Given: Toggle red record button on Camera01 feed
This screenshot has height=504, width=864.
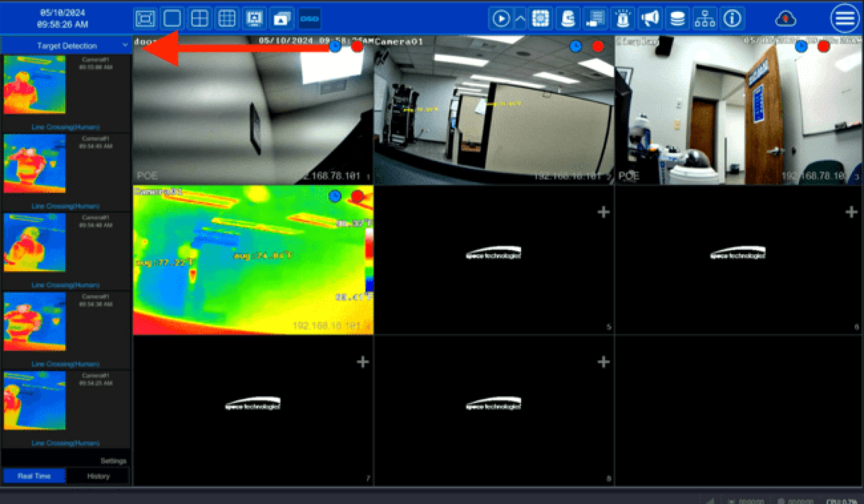Looking at the screenshot, I should click(x=598, y=47).
